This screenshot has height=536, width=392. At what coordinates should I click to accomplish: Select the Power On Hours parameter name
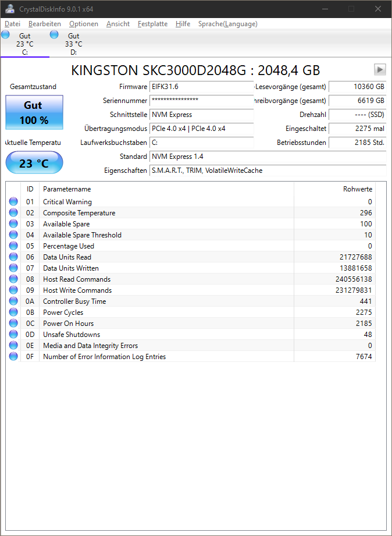69,324
